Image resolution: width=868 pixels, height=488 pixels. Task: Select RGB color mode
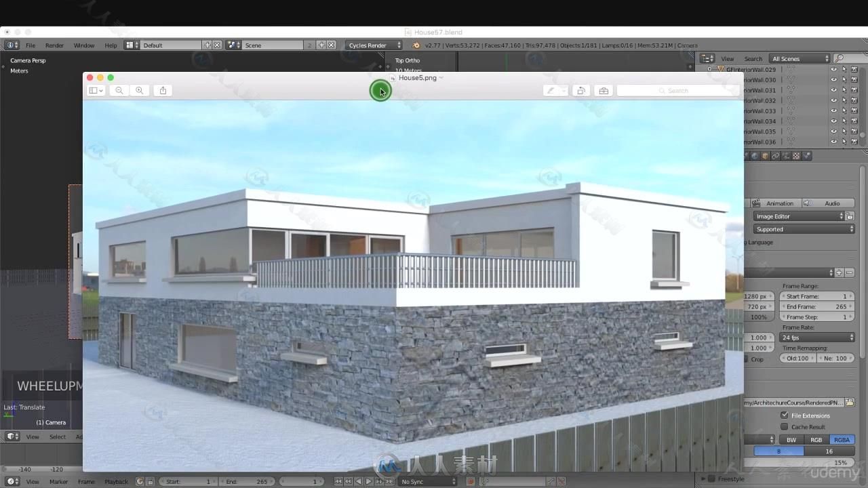816,440
